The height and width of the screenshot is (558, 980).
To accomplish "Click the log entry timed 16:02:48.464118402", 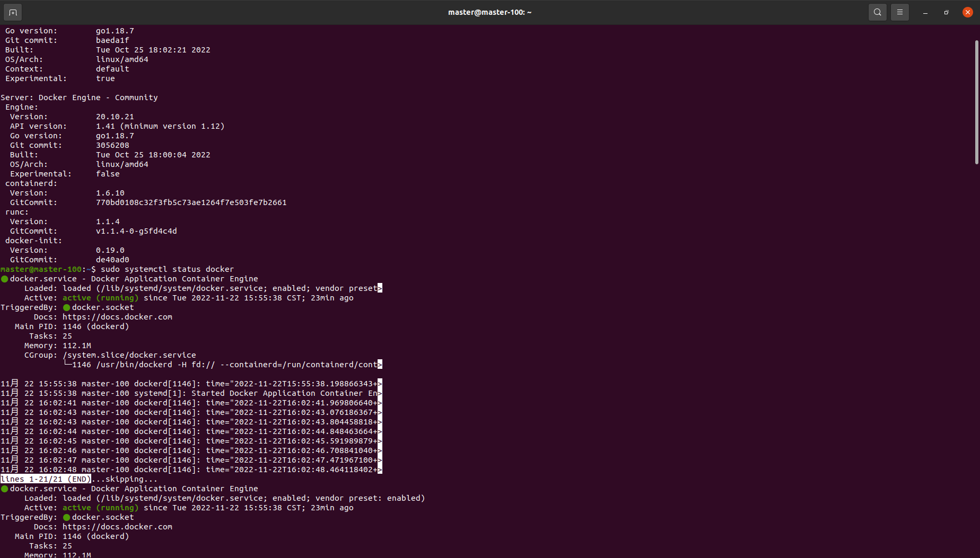I will click(191, 470).
